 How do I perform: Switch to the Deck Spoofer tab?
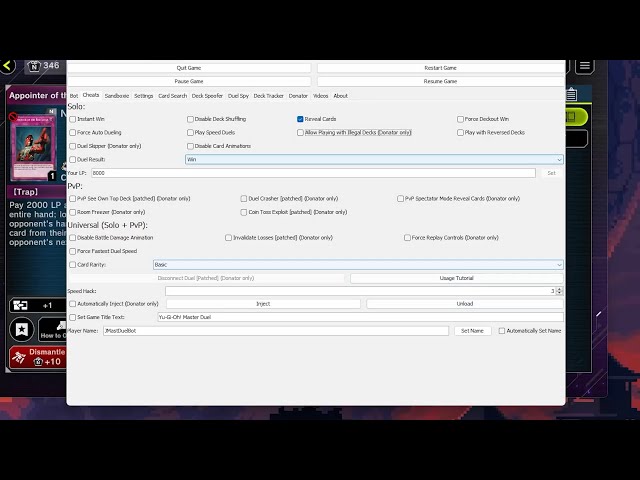(207, 96)
